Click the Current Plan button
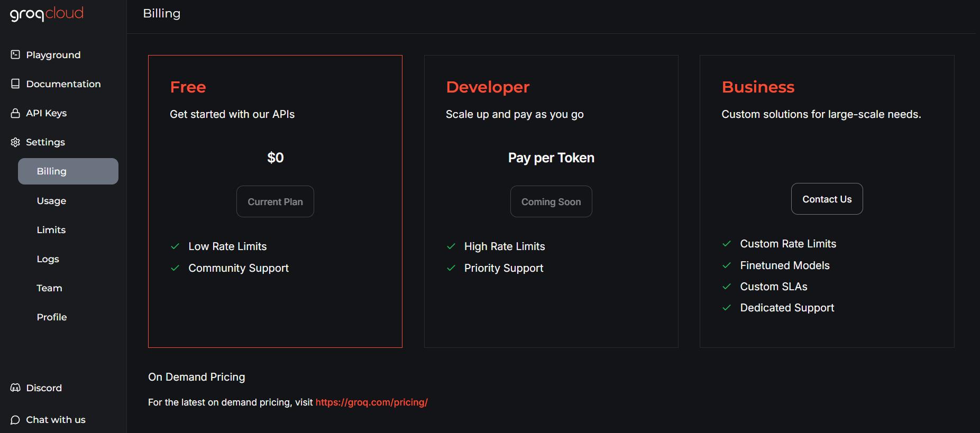This screenshot has height=433, width=980. (275, 201)
